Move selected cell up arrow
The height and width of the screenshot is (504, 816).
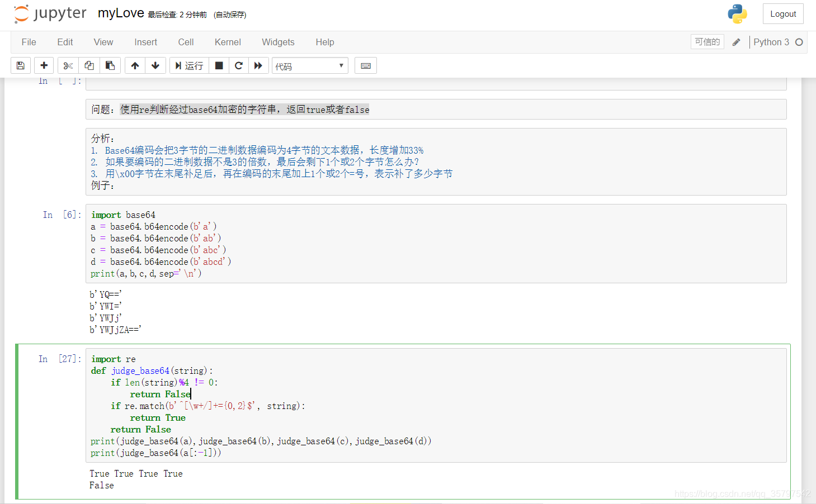click(x=135, y=65)
